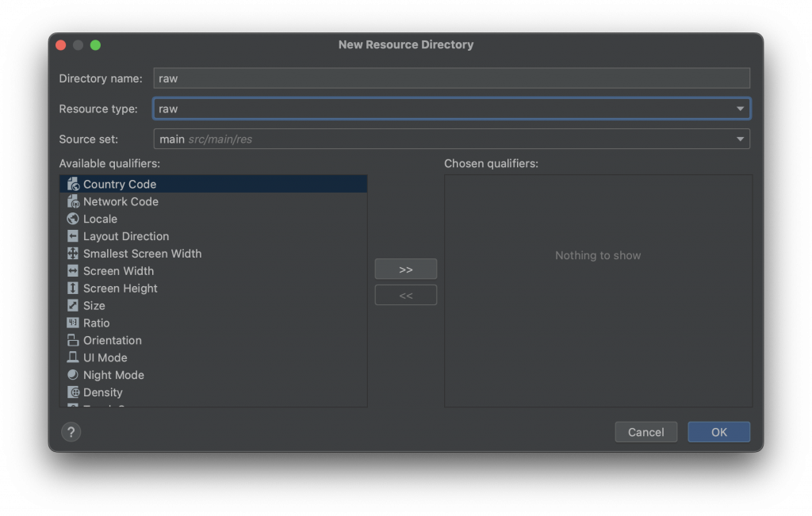This screenshot has width=812, height=516.
Task: Pick the Layout Direction arrow icon
Action: tap(73, 236)
